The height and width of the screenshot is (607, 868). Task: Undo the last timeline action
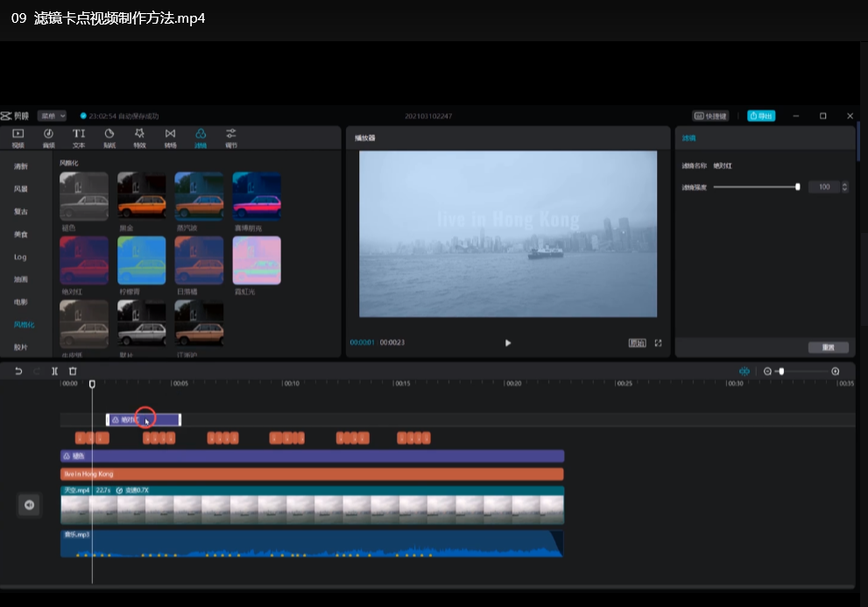[18, 371]
